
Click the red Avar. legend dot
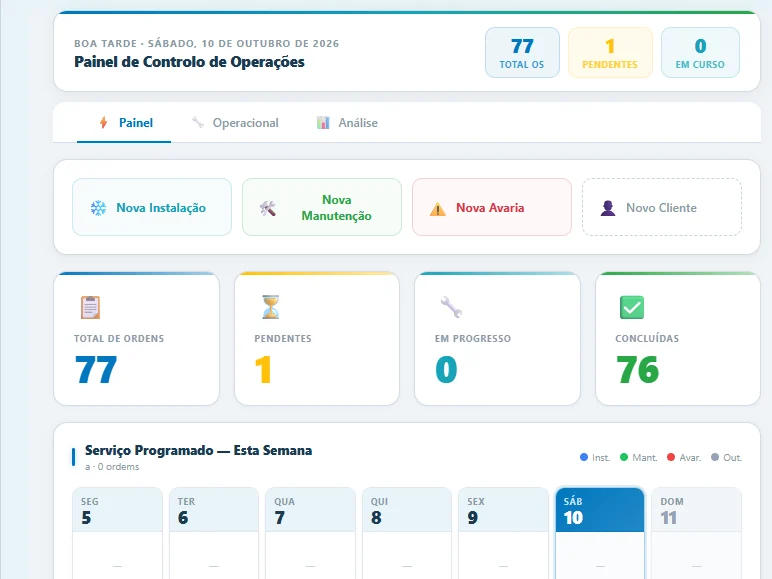671,457
